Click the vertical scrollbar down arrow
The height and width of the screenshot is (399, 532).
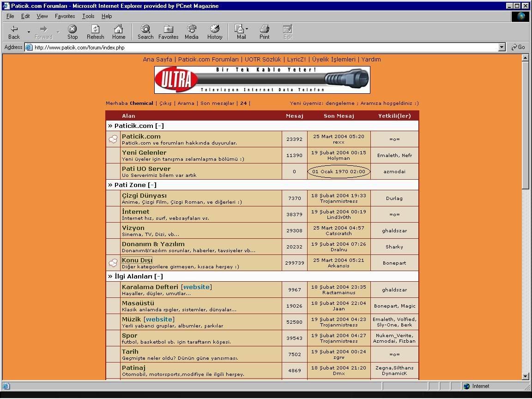pos(525,376)
